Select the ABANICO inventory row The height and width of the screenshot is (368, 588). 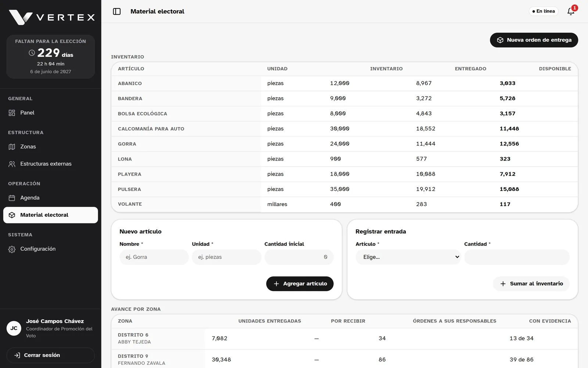(x=344, y=83)
